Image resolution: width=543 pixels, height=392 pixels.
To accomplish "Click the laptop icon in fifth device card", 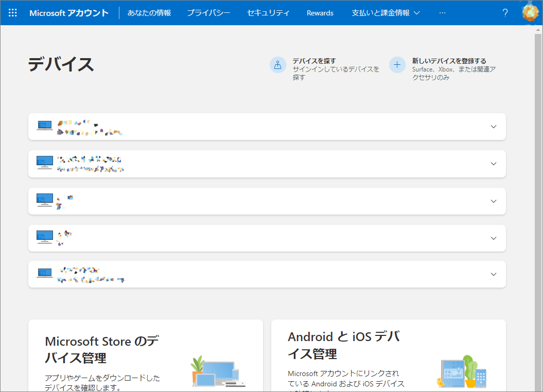I will pyautogui.click(x=45, y=273).
